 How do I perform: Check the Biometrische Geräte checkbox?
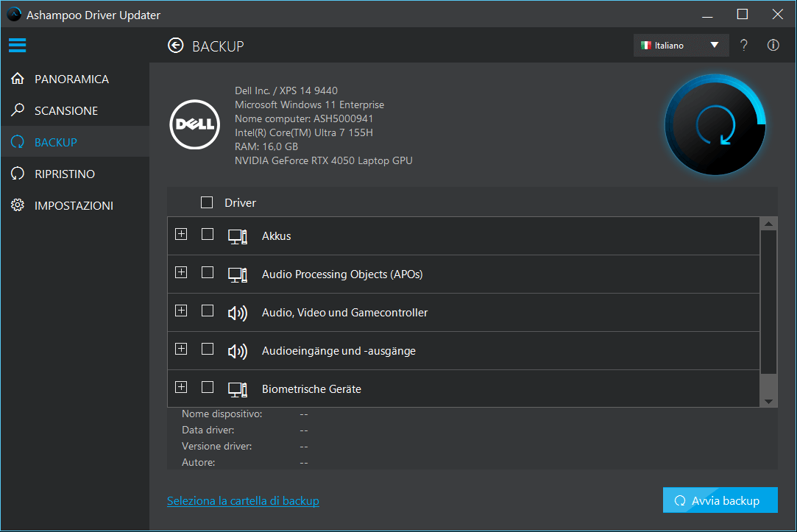(x=207, y=386)
